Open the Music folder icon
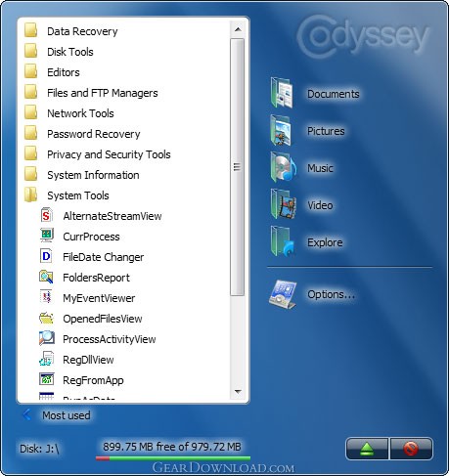 tap(283, 167)
